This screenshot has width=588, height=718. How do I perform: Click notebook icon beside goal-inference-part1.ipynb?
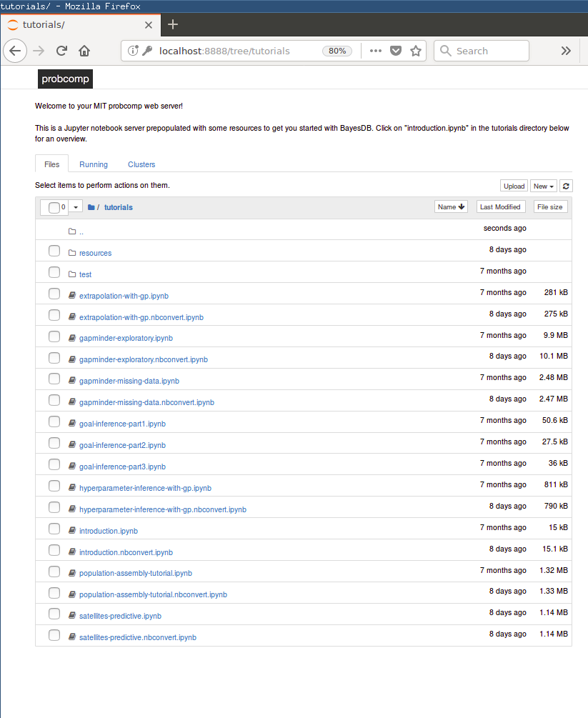click(72, 423)
